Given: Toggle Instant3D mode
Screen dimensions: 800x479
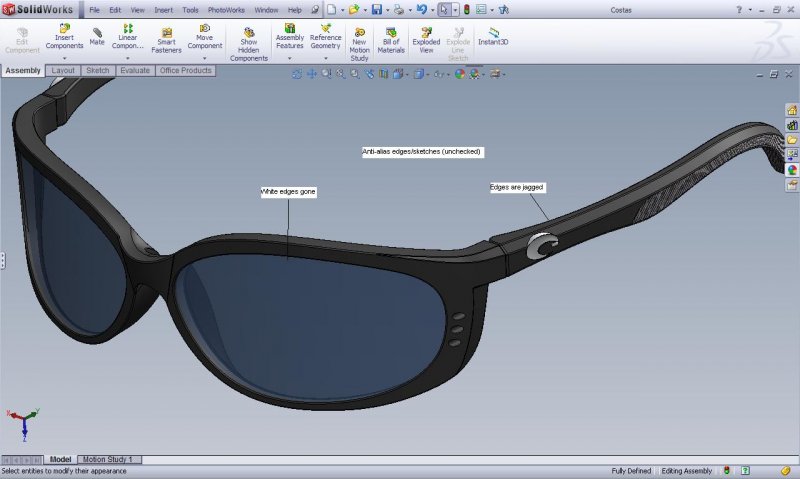Looking at the screenshot, I should pyautogui.click(x=493, y=37).
